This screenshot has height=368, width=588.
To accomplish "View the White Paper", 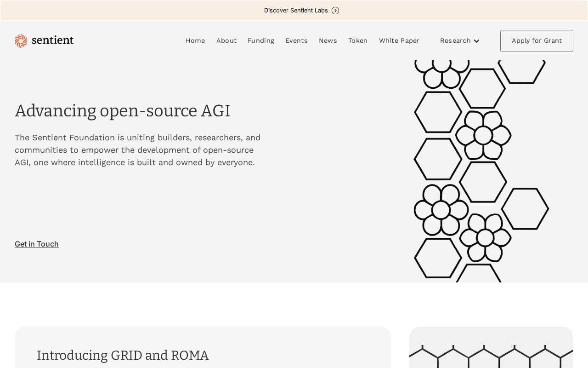I will click(x=399, y=40).
